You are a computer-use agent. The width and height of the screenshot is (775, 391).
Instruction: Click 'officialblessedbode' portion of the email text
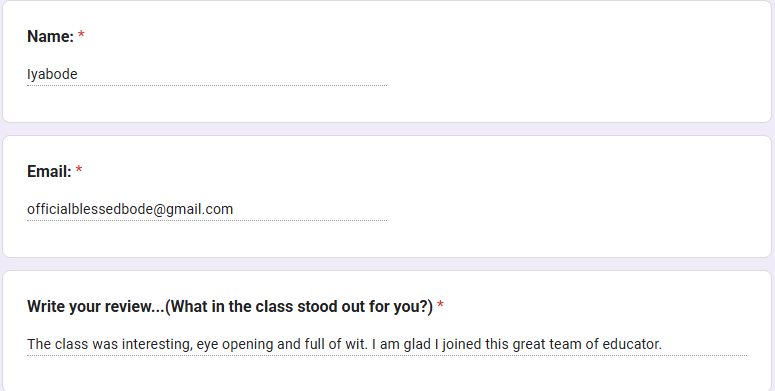pyautogui.click(x=89, y=209)
